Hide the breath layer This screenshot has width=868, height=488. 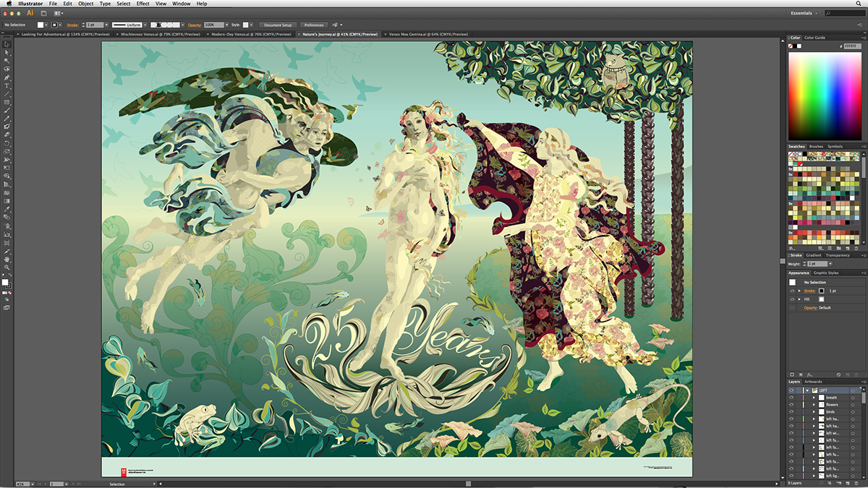click(x=791, y=398)
